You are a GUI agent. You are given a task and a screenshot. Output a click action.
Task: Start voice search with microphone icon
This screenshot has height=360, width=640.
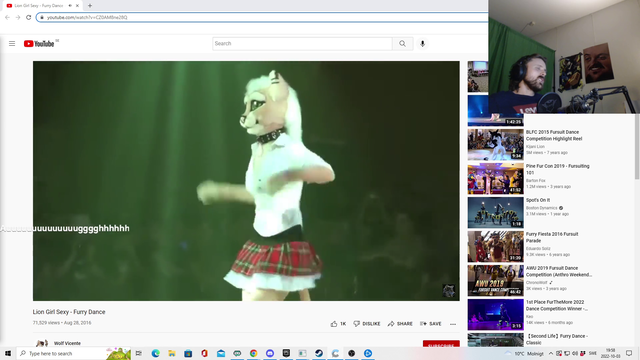[x=422, y=44]
